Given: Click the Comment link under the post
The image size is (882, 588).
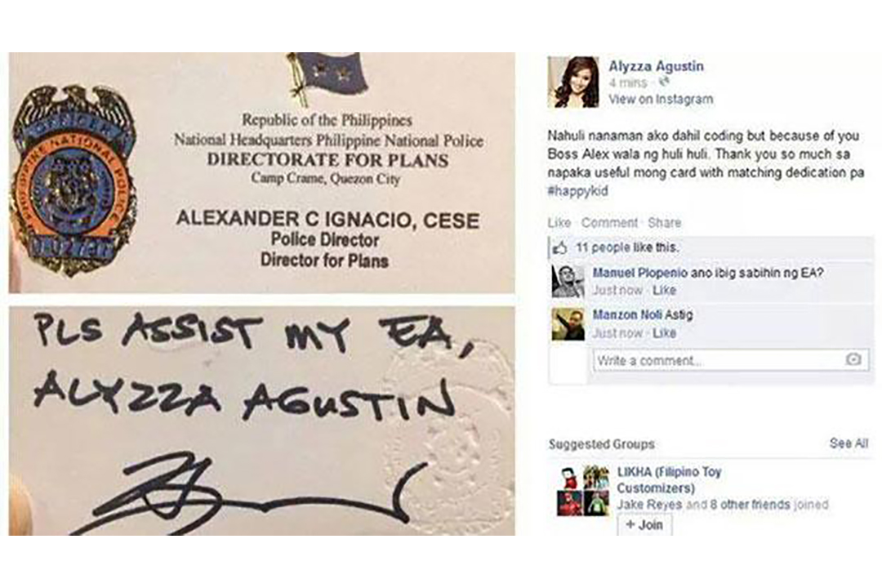Looking at the screenshot, I should (609, 223).
